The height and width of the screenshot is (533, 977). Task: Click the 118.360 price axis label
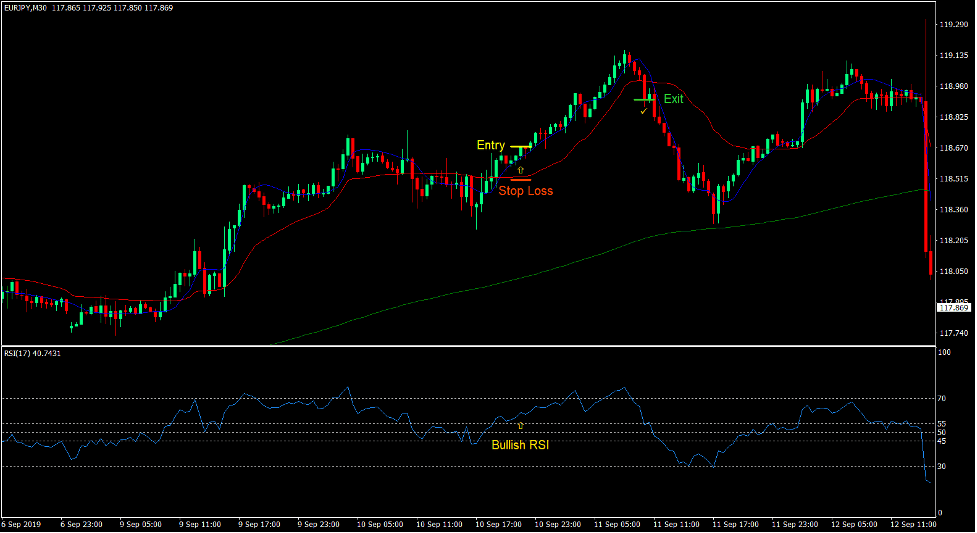click(x=952, y=210)
